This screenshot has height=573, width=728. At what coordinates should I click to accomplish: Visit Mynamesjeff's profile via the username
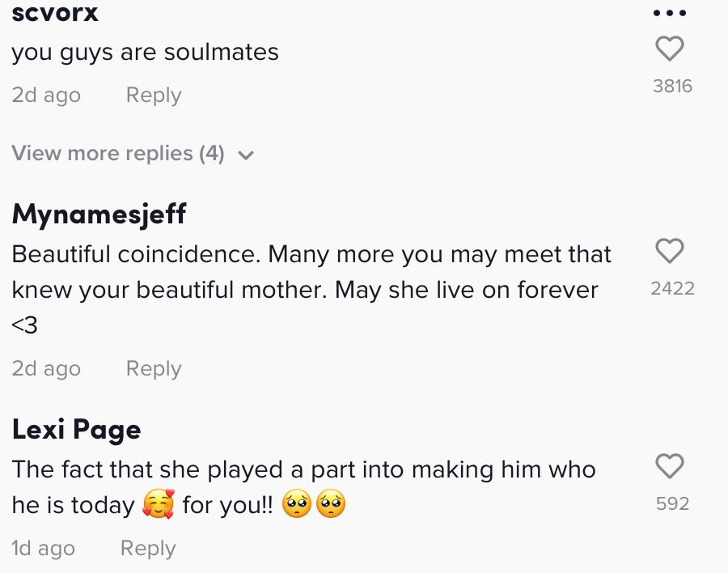point(99,214)
